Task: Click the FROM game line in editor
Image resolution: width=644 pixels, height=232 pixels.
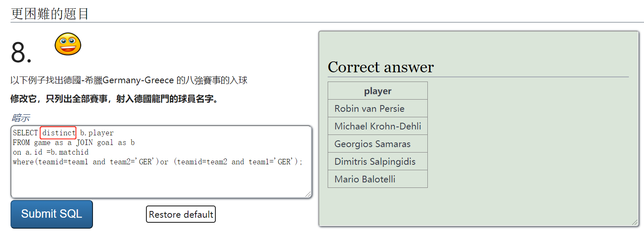Action: tap(74, 142)
